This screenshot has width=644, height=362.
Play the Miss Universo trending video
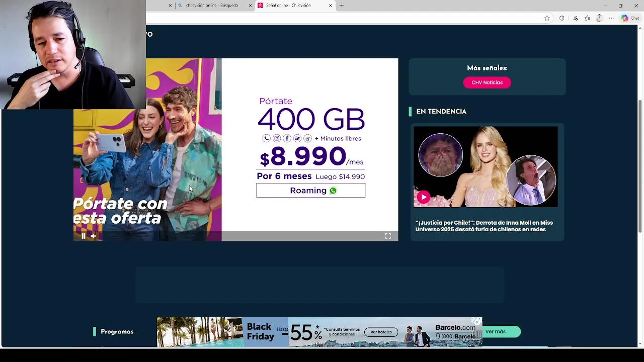click(x=424, y=197)
